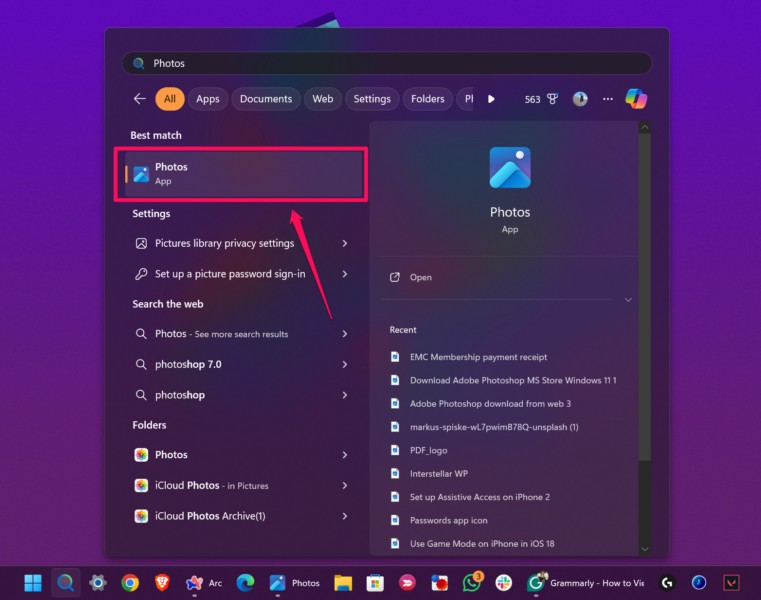Switch to Grammarly window on taskbar
Screen dimensions: 761x600
coord(585,583)
